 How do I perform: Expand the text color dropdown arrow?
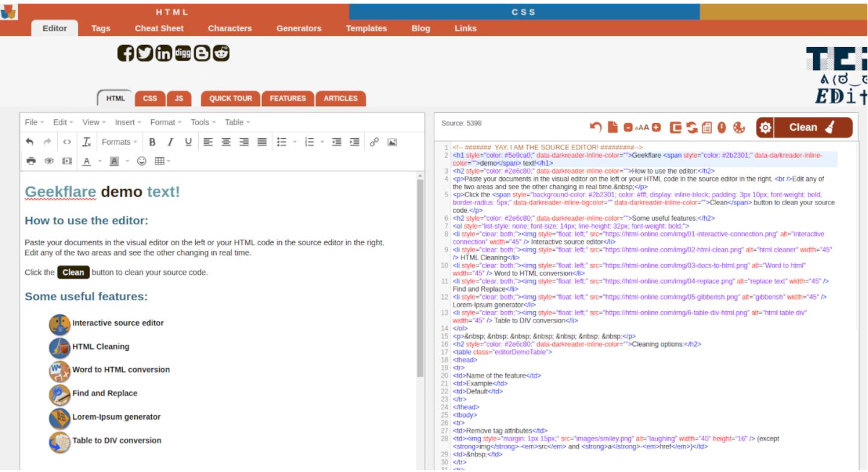[x=100, y=162]
